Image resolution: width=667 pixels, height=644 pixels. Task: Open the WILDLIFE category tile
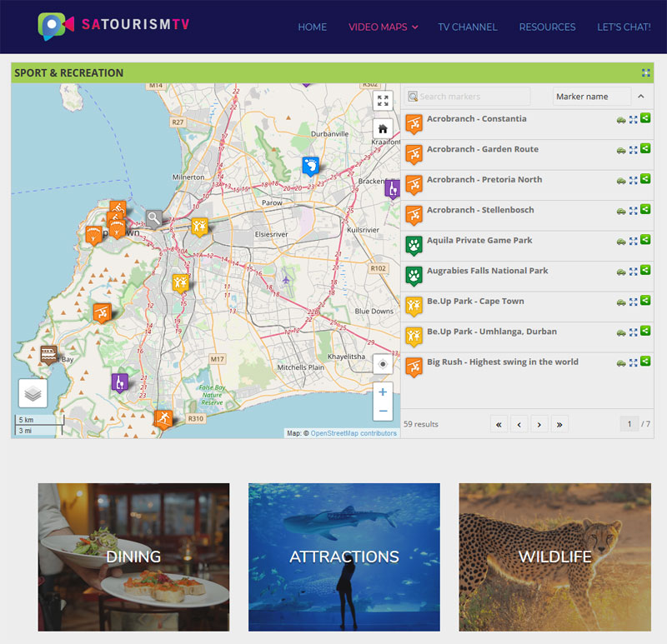(554, 557)
